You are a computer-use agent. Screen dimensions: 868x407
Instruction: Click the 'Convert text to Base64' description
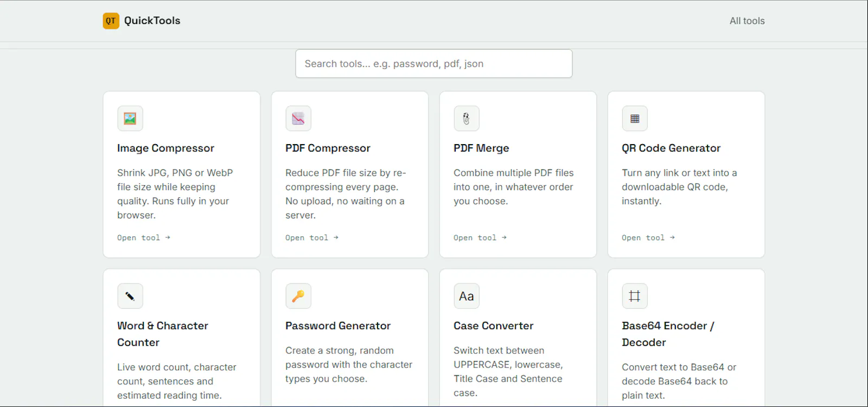(679, 382)
